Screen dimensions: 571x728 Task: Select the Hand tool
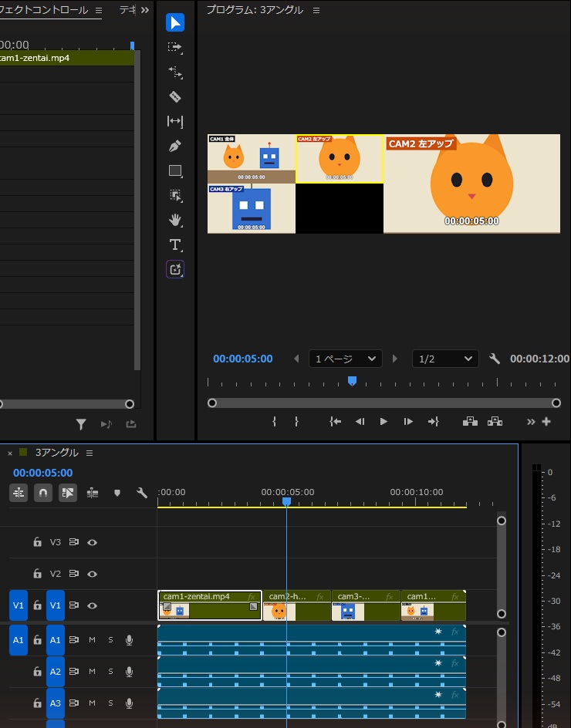tap(175, 220)
